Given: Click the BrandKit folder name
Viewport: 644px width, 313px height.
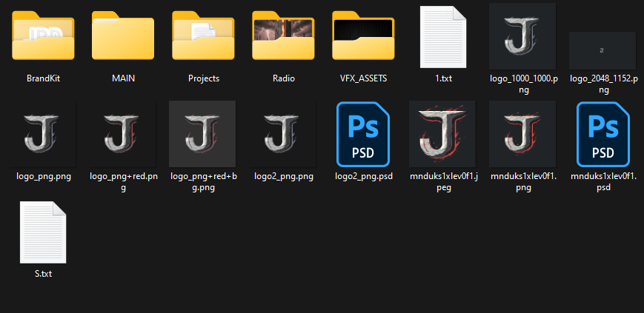Looking at the screenshot, I should pos(43,78).
